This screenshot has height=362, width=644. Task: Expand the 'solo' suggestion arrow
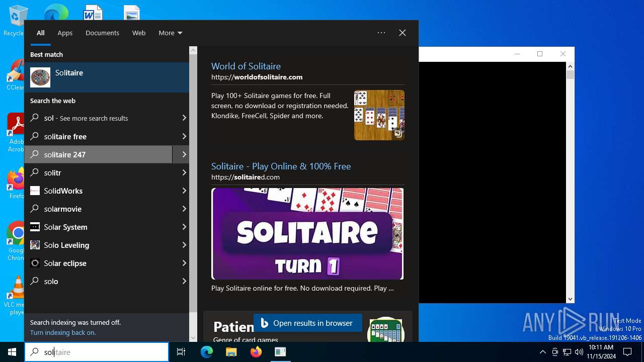point(184,281)
